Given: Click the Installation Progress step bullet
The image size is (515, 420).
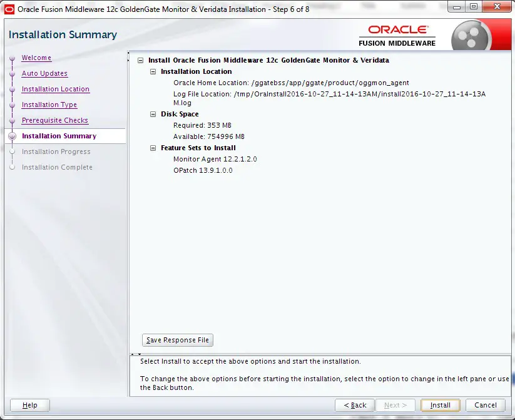Looking at the screenshot, I should (12, 152).
